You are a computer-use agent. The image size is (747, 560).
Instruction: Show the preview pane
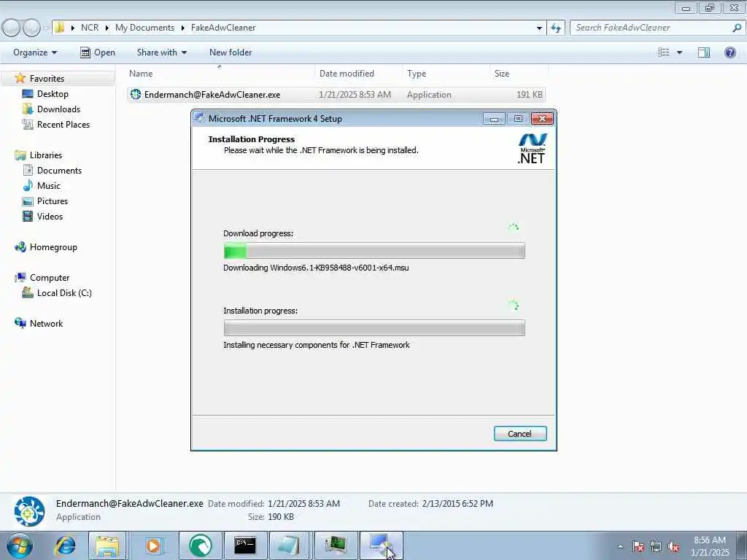(704, 52)
